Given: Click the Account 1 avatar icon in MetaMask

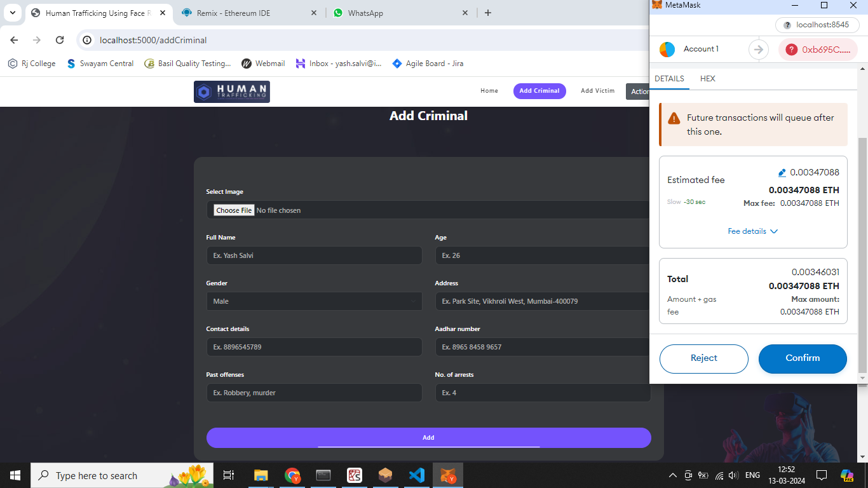Looking at the screenshot, I should [x=667, y=50].
